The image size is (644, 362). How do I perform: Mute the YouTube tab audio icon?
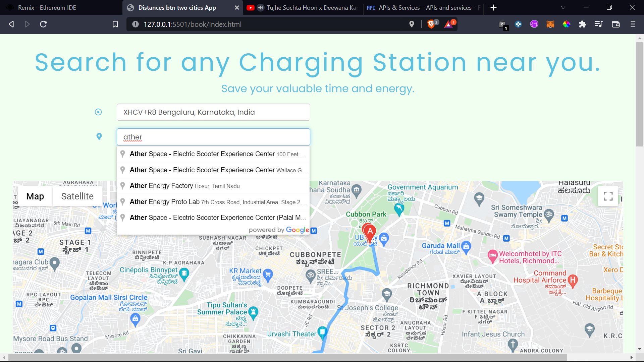(x=261, y=7)
